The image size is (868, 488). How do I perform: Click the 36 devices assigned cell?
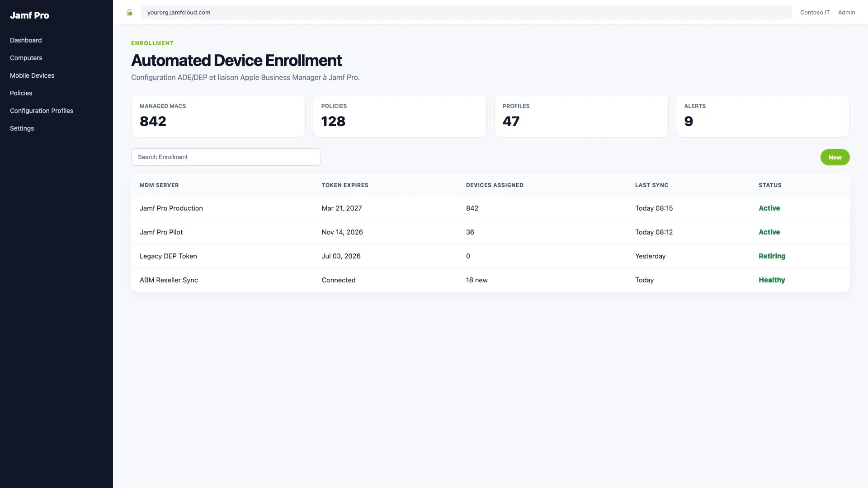470,232
